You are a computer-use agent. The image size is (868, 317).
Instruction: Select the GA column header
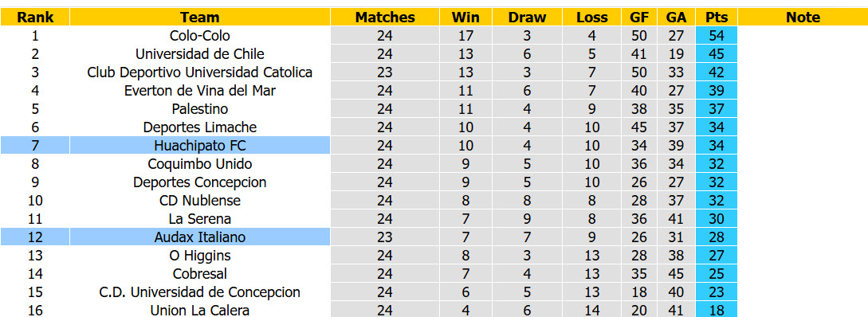pyautogui.click(x=677, y=18)
